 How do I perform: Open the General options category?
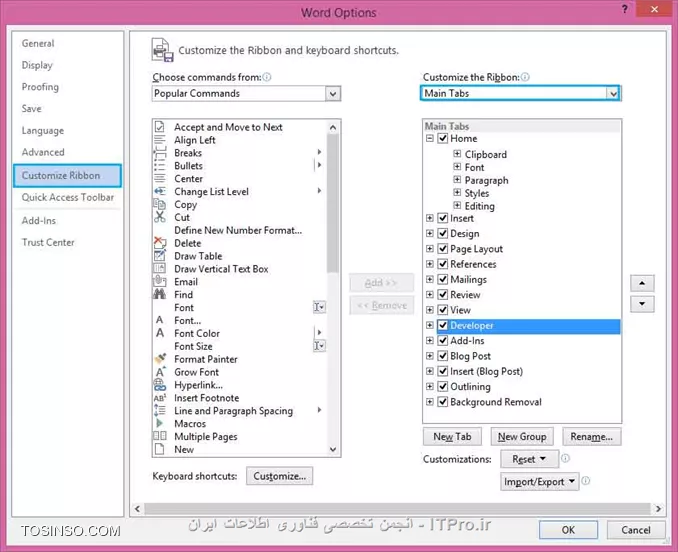pos(38,43)
